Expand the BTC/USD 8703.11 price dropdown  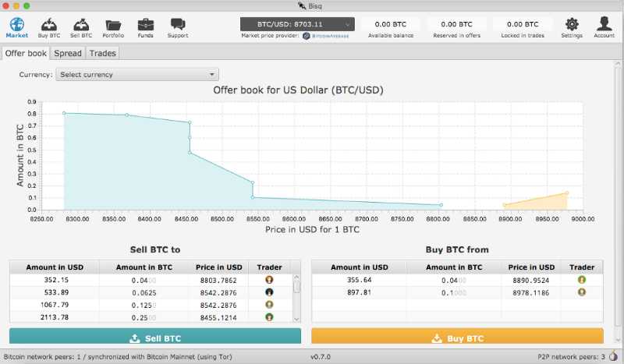297,24
